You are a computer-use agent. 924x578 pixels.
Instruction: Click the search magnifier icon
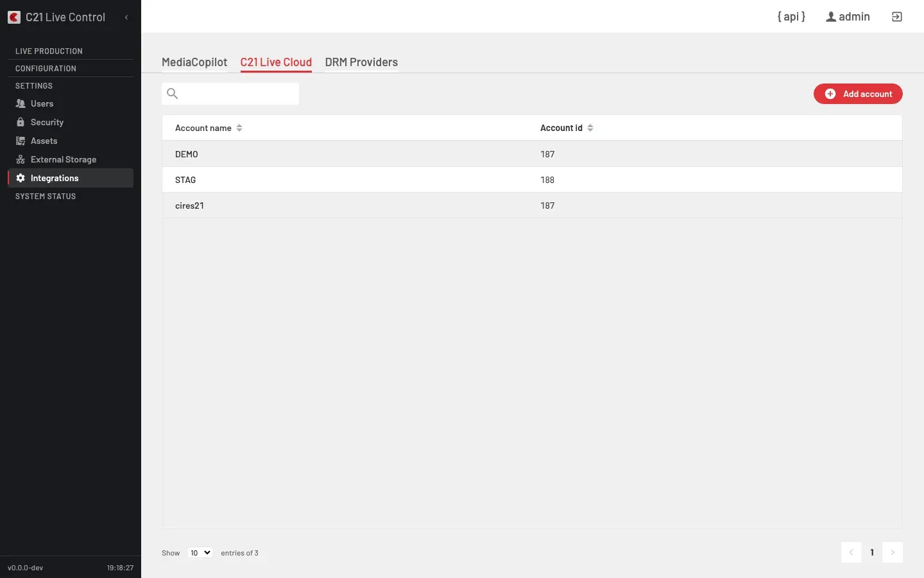click(x=172, y=94)
